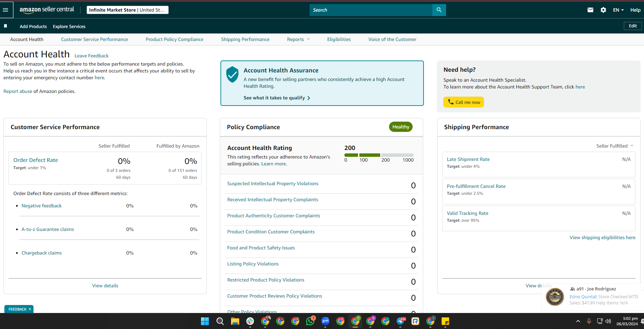The height and width of the screenshot is (329, 644).
Task: Open Voice of the Customer tab
Action: point(392,39)
